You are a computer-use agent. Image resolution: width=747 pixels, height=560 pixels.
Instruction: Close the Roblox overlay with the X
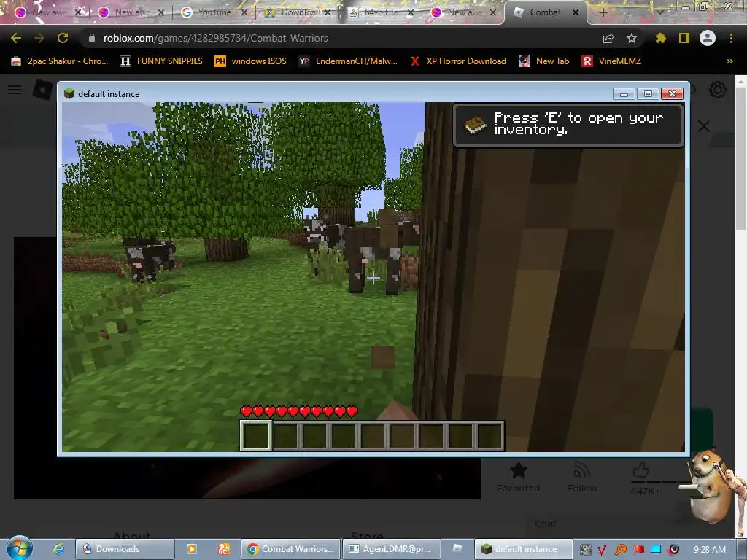point(704,126)
